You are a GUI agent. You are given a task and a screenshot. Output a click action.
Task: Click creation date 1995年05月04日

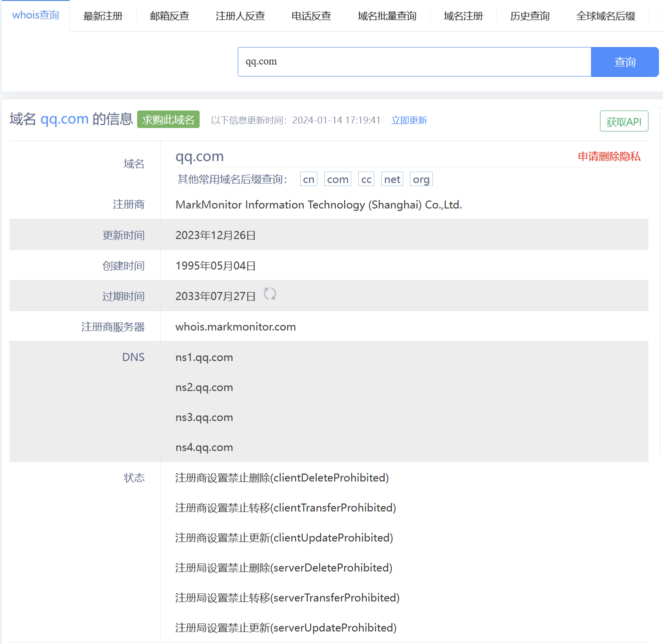coord(216,265)
